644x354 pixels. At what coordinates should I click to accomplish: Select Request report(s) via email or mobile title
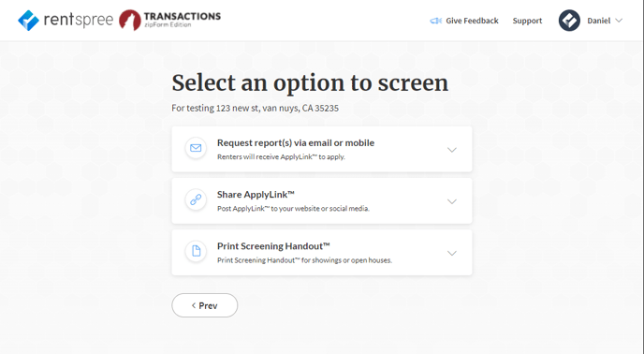(x=296, y=142)
